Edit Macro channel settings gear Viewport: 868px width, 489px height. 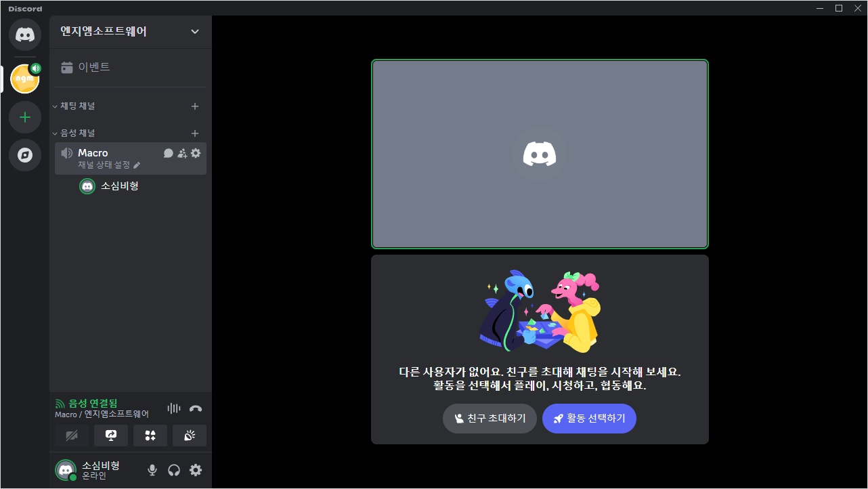(x=196, y=153)
